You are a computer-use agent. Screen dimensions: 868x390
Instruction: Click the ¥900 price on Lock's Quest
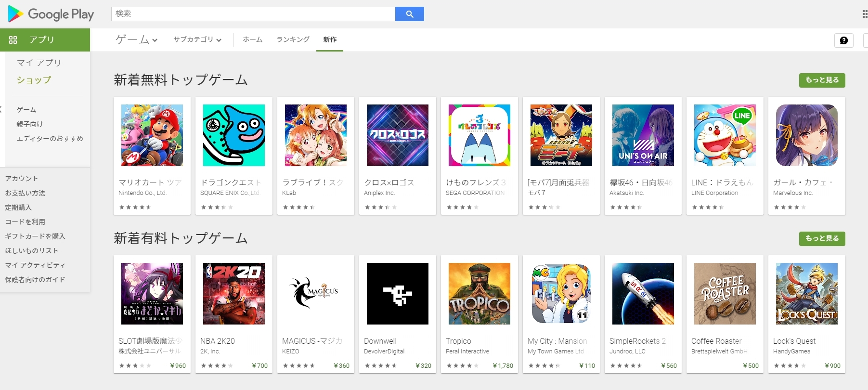point(833,366)
